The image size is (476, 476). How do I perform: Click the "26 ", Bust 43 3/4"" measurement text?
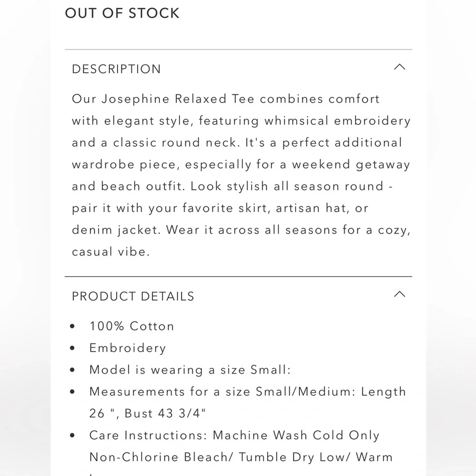tap(148, 413)
